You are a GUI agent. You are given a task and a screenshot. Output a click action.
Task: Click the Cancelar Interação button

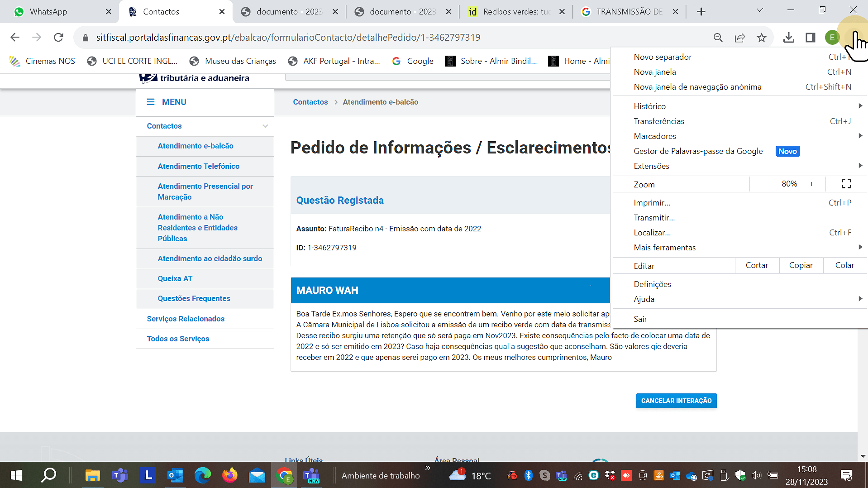pos(676,401)
